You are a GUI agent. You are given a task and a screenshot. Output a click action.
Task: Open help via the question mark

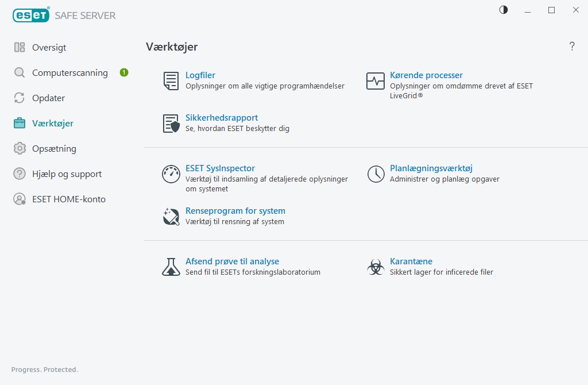(572, 47)
